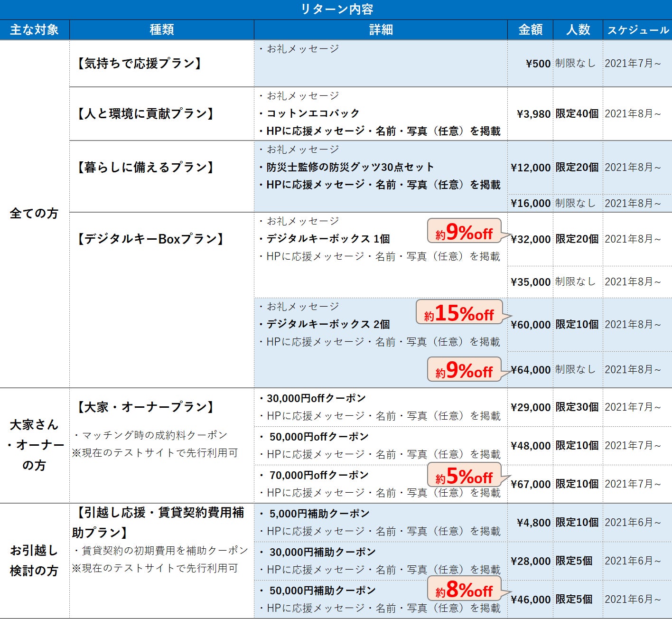Image resolution: width=672 pixels, height=619 pixels.
Task: Select the リターン内容 table title bar
Action: point(336,9)
